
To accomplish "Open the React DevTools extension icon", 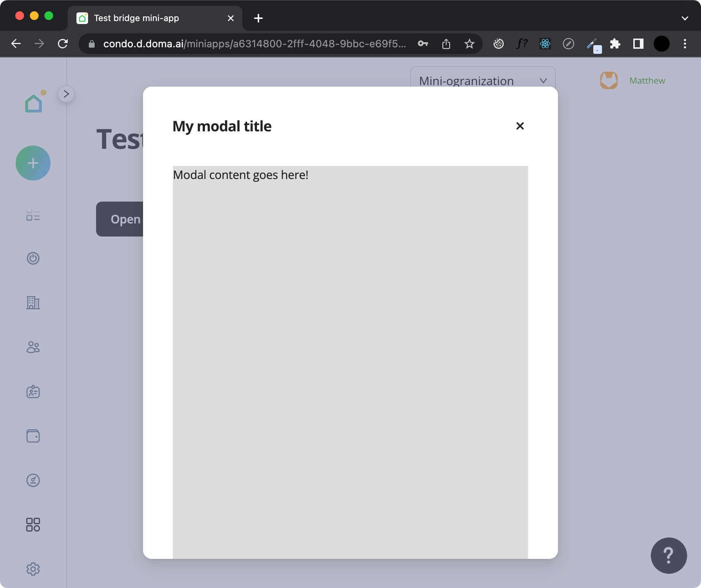I will [x=545, y=44].
